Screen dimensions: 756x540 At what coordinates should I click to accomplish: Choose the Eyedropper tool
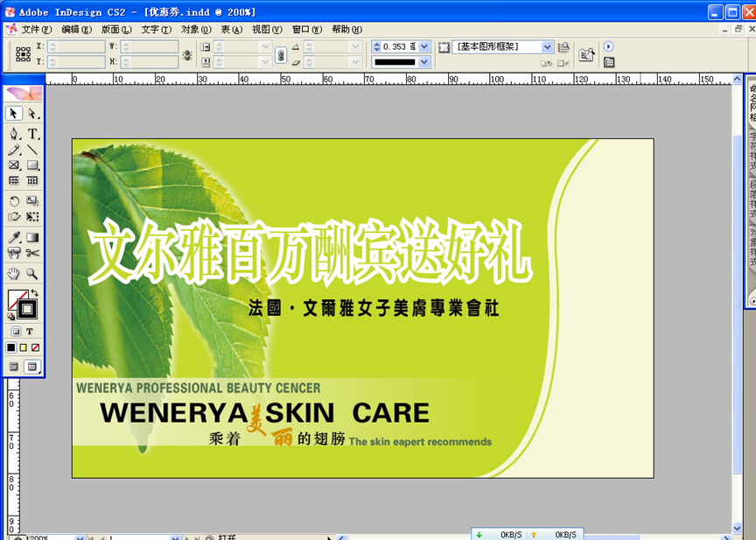[14, 237]
